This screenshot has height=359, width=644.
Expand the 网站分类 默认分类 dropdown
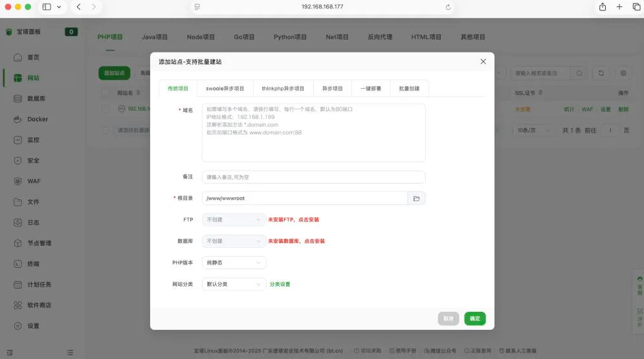point(234,284)
